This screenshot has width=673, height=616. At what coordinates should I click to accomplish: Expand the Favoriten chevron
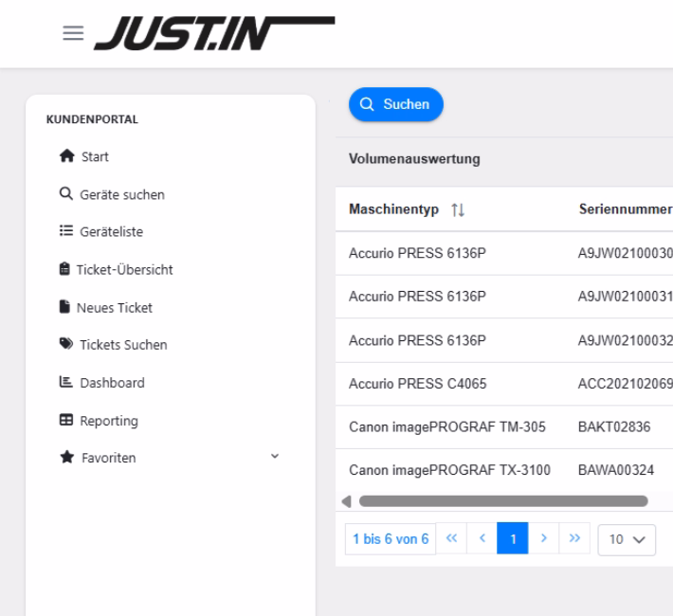275,456
